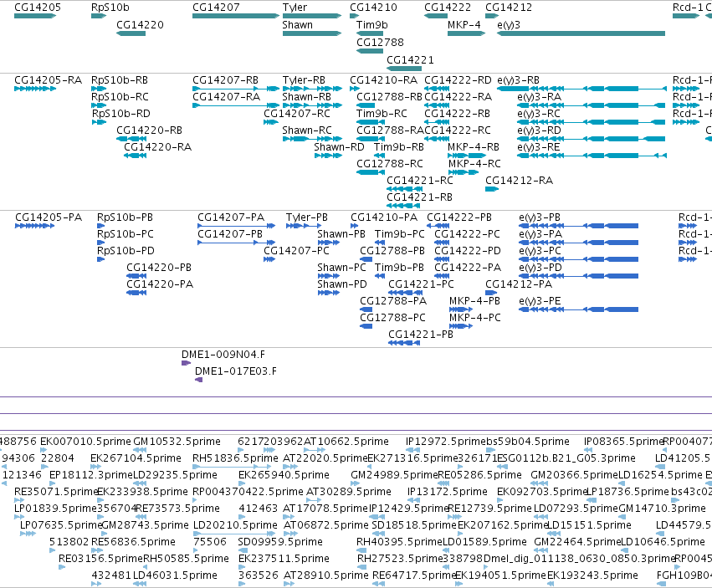
Task: Select protein e(y)3-PE
Action: (x=540, y=301)
